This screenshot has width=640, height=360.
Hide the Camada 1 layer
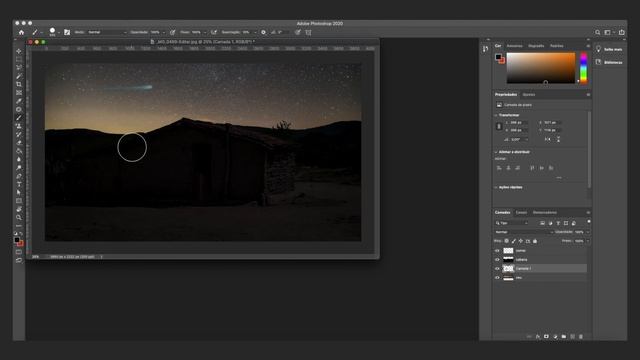497,269
